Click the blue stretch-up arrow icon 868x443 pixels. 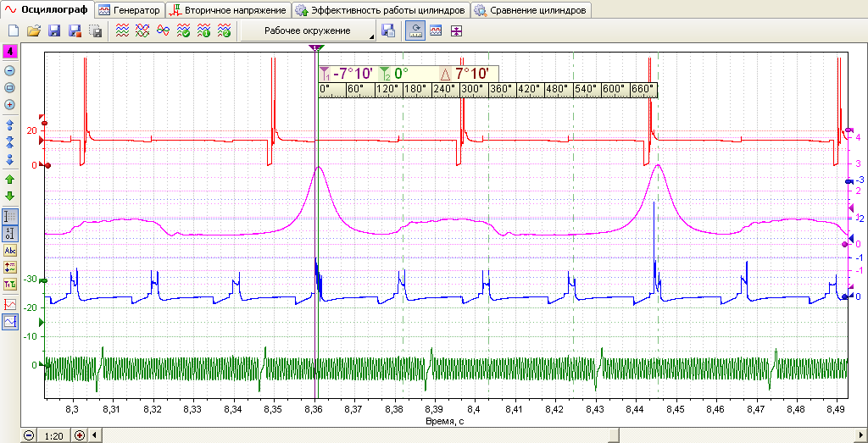tap(10, 125)
